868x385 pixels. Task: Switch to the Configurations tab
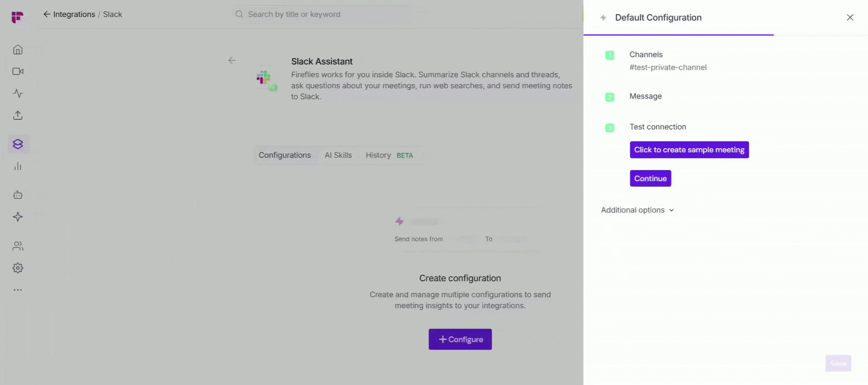[x=285, y=155]
